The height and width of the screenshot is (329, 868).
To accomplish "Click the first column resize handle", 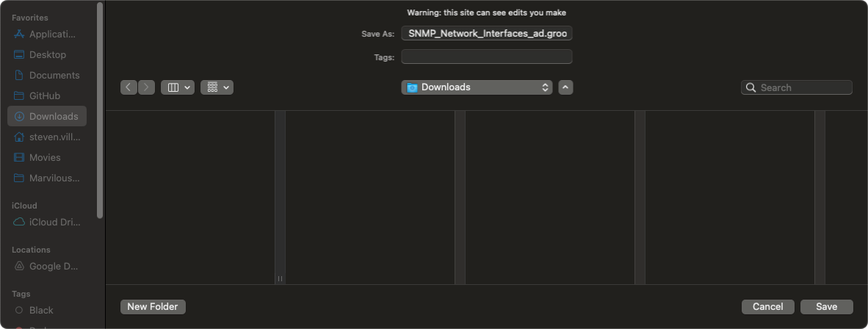I will tap(280, 278).
